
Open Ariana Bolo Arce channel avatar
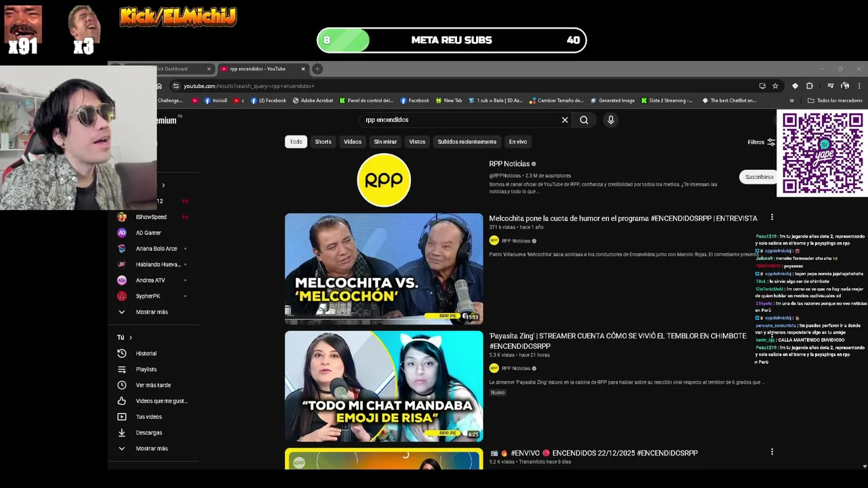[122, 249]
